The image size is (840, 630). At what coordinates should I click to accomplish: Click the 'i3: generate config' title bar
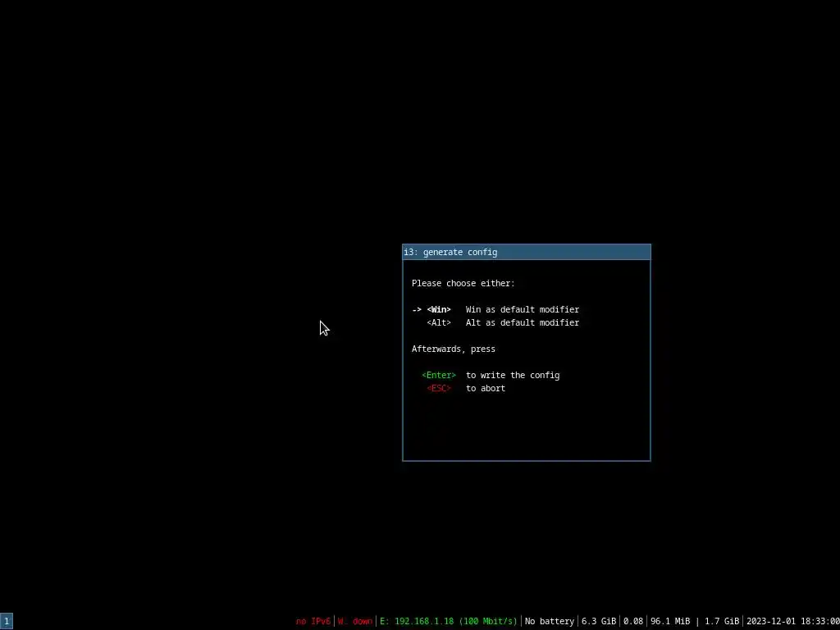tap(527, 252)
